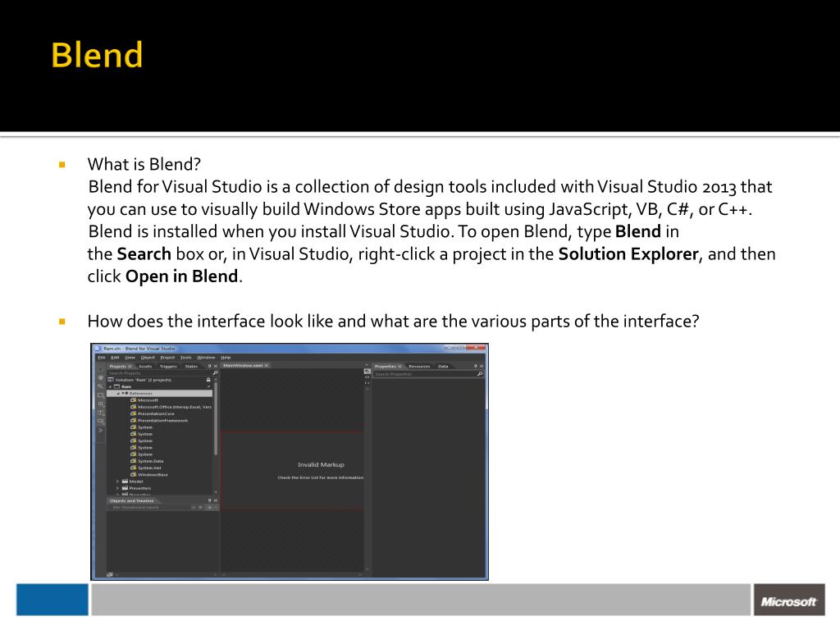Select the PresentationFramework reference

(x=163, y=421)
